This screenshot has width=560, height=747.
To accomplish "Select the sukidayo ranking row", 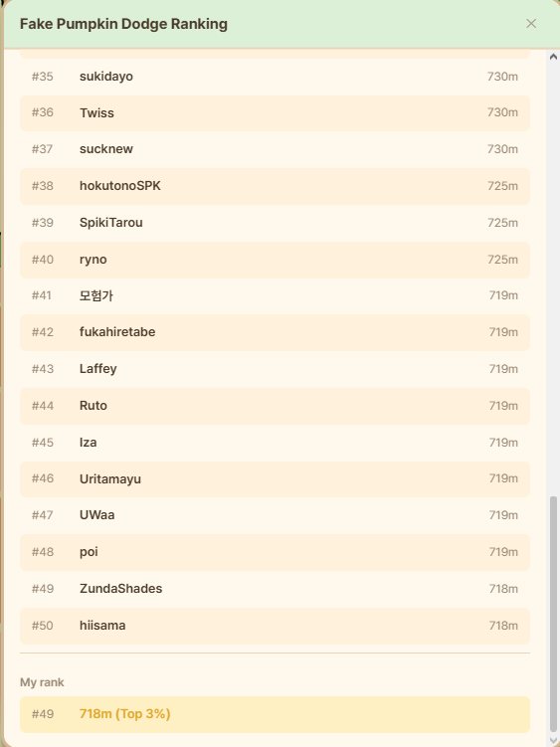I will [275, 77].
